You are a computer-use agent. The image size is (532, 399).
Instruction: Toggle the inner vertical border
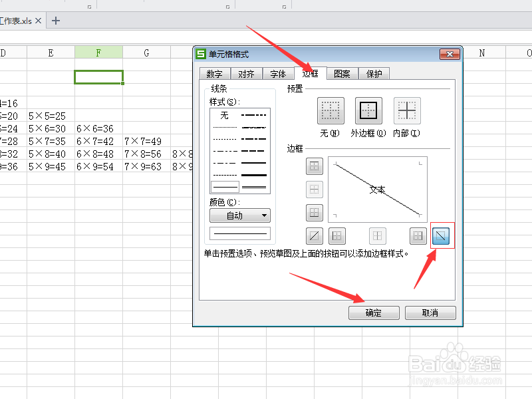coord(378,235)
